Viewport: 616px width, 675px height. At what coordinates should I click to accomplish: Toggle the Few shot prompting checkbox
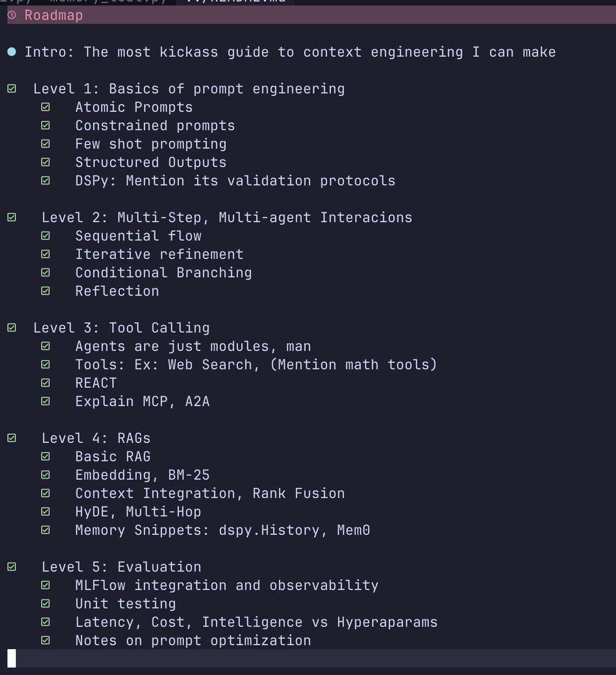(x=46, y=144)
